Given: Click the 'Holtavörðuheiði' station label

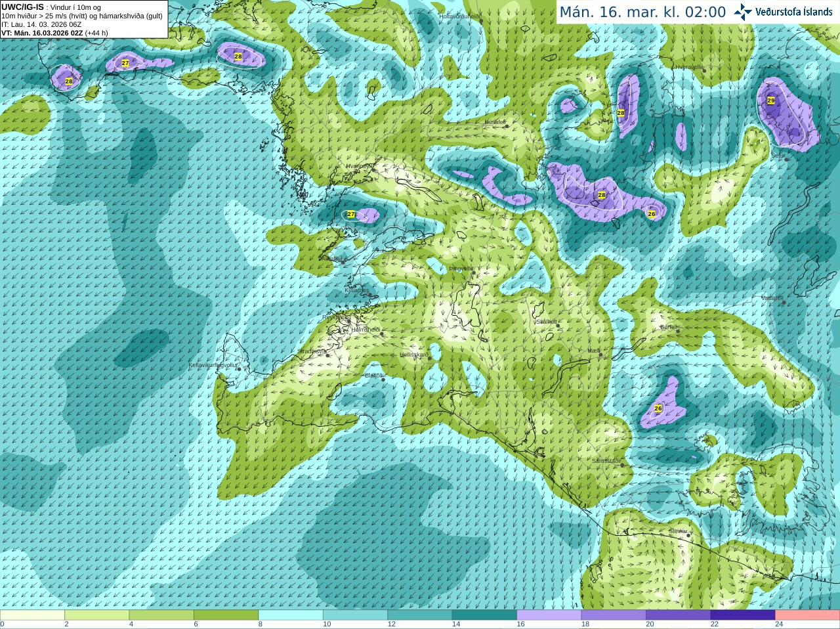Looking at the screenshot, I should 459,16.
